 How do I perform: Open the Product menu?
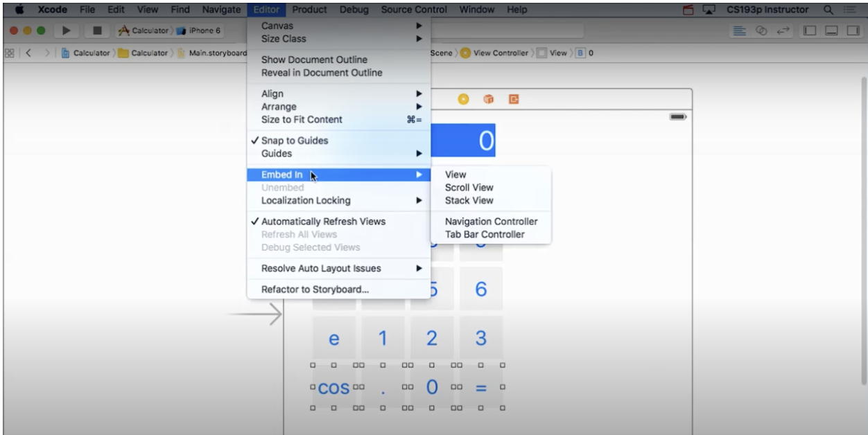pyautogui.click(x=310, y=10)
